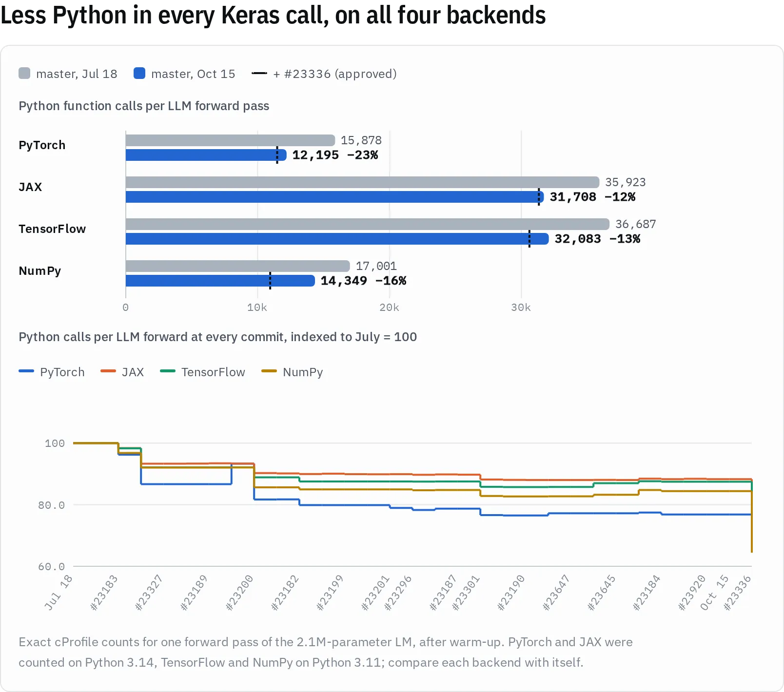Select the NumPy row label in bar chart
Viewport: 784px width, 692px height.
coord(40,271)
